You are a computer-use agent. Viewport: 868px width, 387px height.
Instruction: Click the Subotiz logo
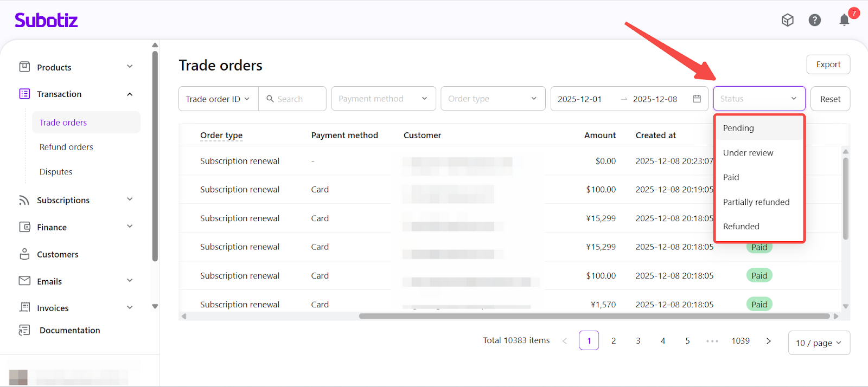[46, 21]
